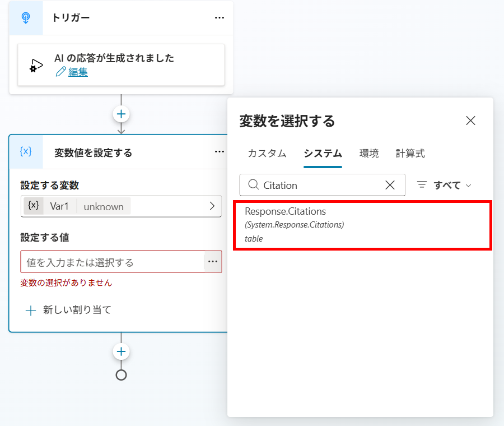Switch to the 計算式 tab
This screenshot has width=504, height=426.
click(x=410, y=153)
